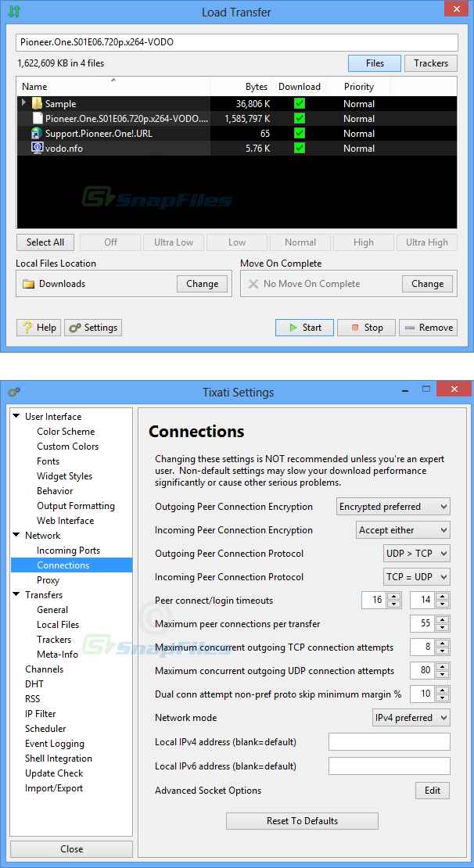Open Proxy settings

[x=48, y=580]
